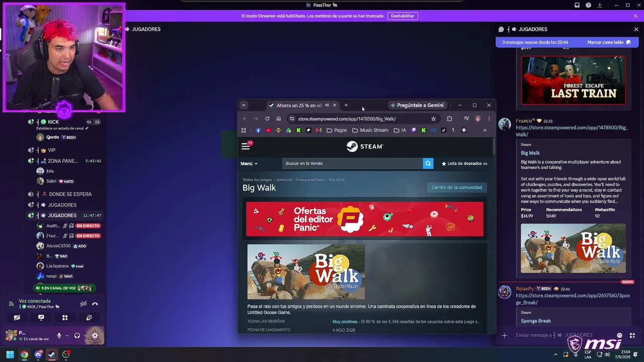
Task: Open Discord user settings gear
Action: (x=95, y=335)
